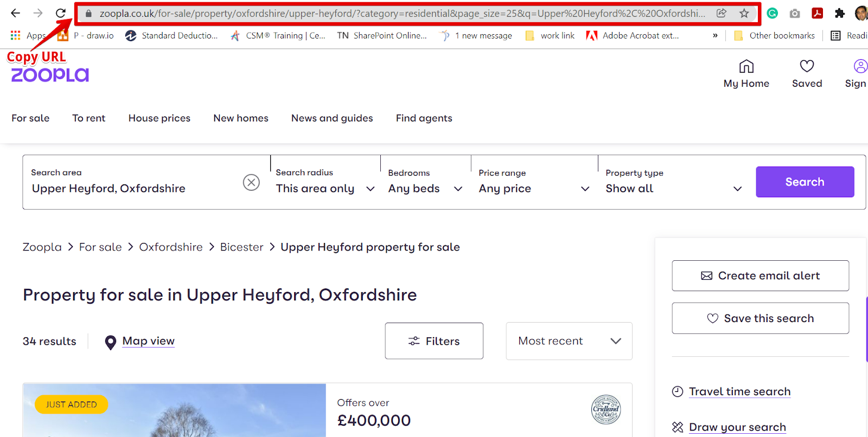
Task: Select the £400,000 listing price
Action: (374, 421)
